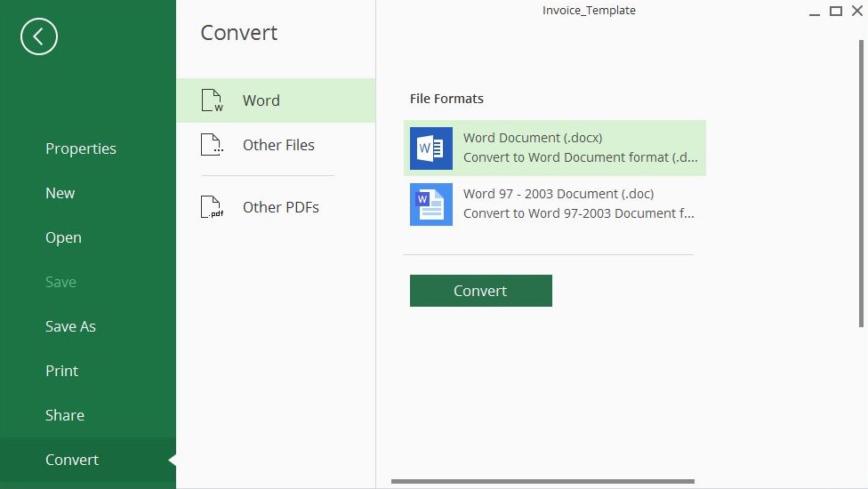Click the horizontal scrollbar at the bottom
The width and height of the screenshot is (868, 489).
(x=542, y=481)
